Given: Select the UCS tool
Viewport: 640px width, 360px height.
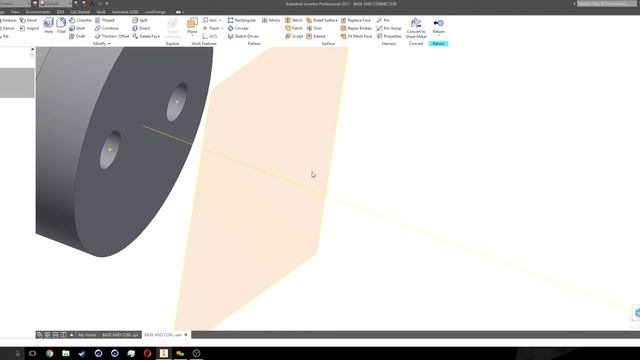Looking at the screenshot, I should 210,36.
